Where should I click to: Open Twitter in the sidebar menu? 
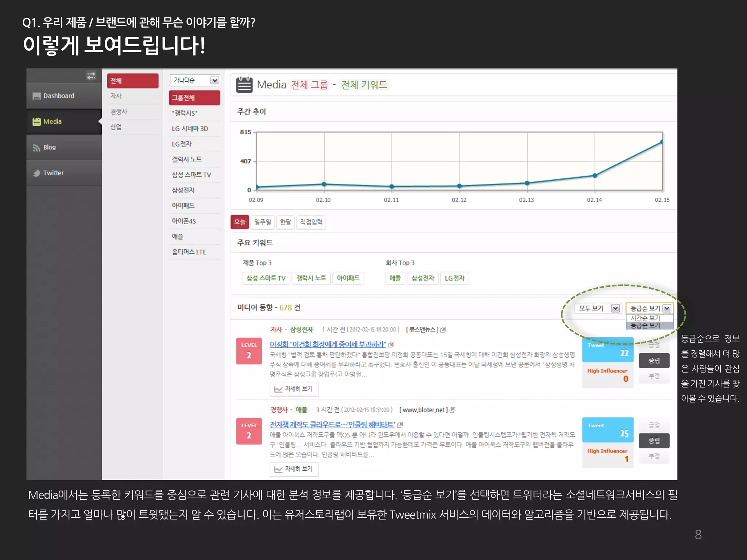coord(64,173)
